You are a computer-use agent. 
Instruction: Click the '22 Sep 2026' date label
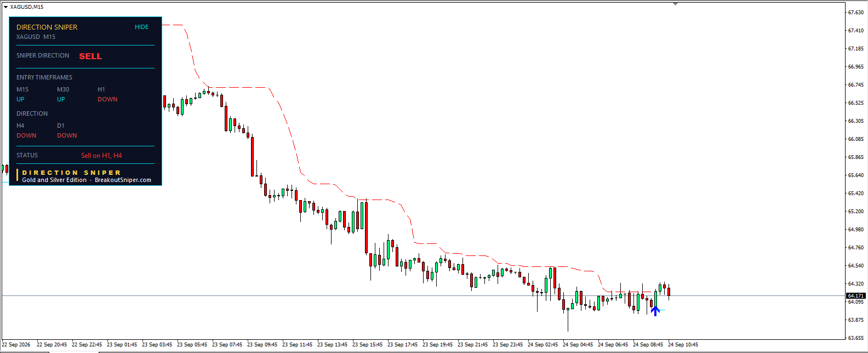pyautogui.click(x=16, y=345)
